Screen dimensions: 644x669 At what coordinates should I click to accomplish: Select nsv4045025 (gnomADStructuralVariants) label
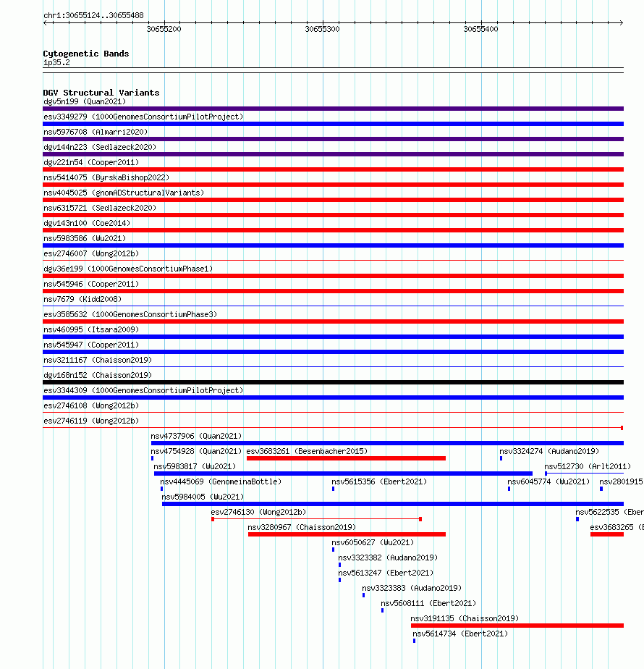coord(124,193)
